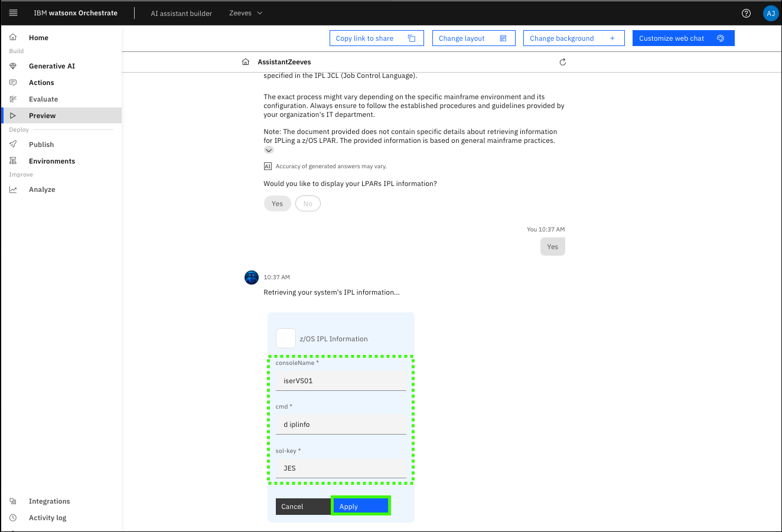782x532 pixels.
Task: Open the AJ user profile avatar
Action: tap(770, 13)
